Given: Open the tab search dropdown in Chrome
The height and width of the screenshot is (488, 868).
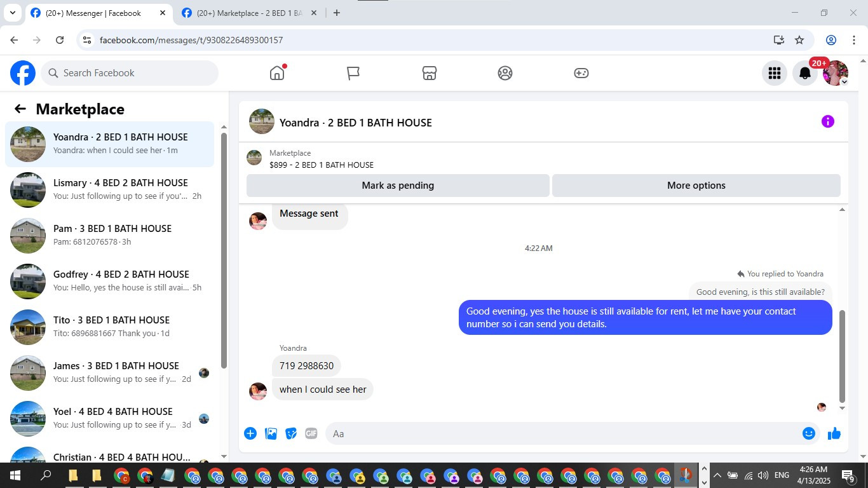Looking at the screenshot, I should coord(12,13).
